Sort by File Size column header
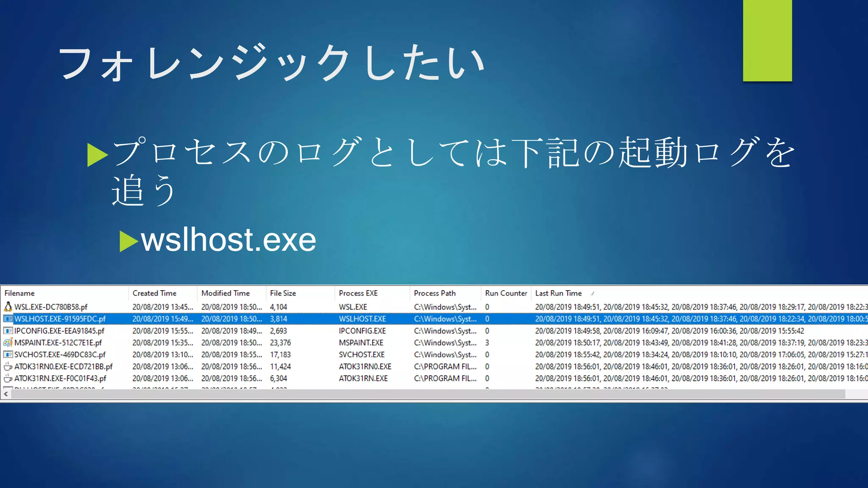This screenshot has width=868, height=488. [x=300, y=293]
